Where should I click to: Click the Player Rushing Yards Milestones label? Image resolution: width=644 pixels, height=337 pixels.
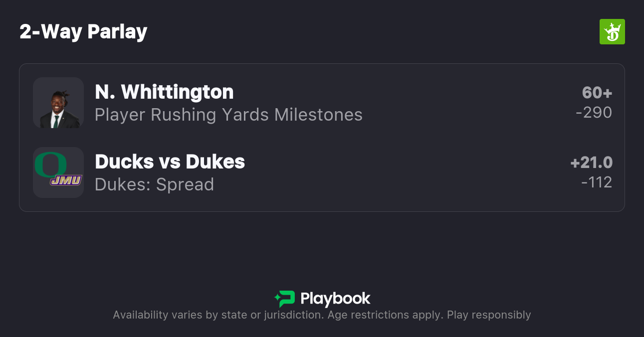[228, 115]
